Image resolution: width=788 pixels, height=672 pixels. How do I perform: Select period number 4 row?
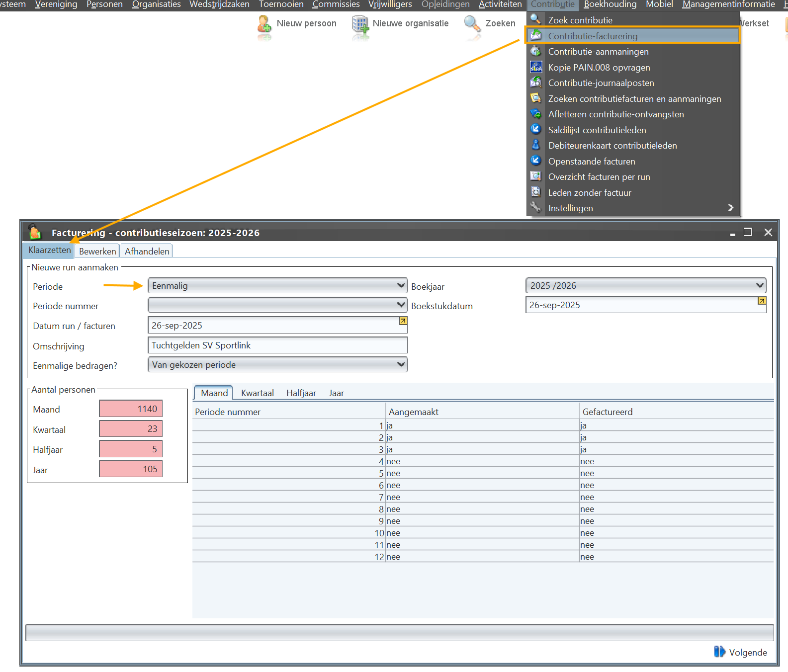point(483,461)
